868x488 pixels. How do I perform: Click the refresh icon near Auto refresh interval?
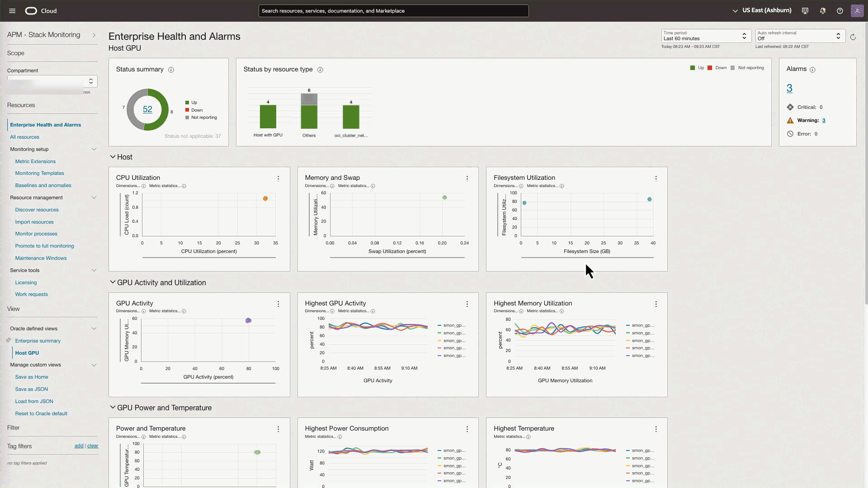(853, 38)
